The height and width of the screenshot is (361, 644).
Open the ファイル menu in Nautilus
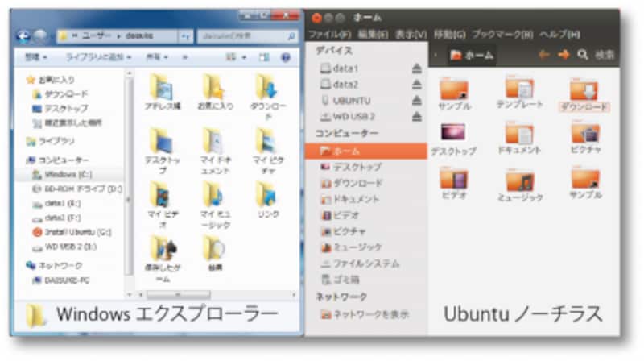[x=330, y=35]
